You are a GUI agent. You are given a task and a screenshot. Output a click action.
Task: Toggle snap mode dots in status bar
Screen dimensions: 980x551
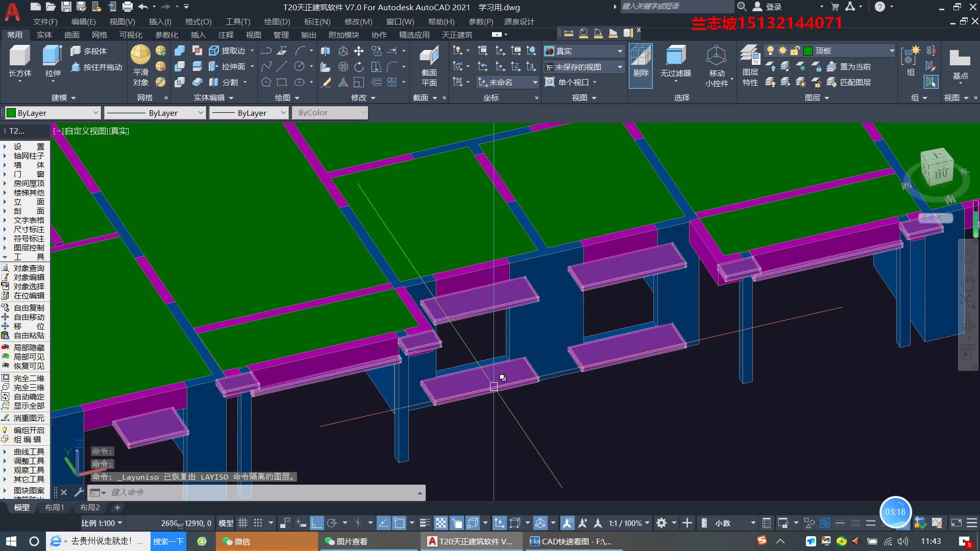pos(258,523)
